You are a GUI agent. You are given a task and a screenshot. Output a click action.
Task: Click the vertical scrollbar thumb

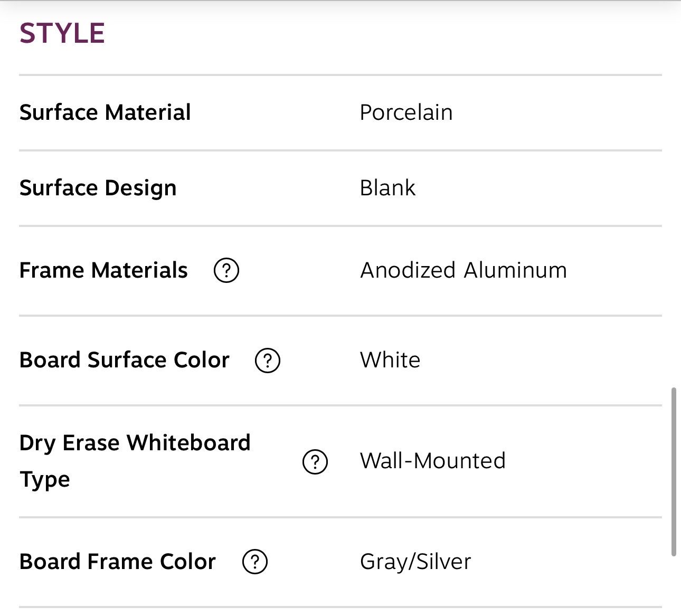pos(673,471)
